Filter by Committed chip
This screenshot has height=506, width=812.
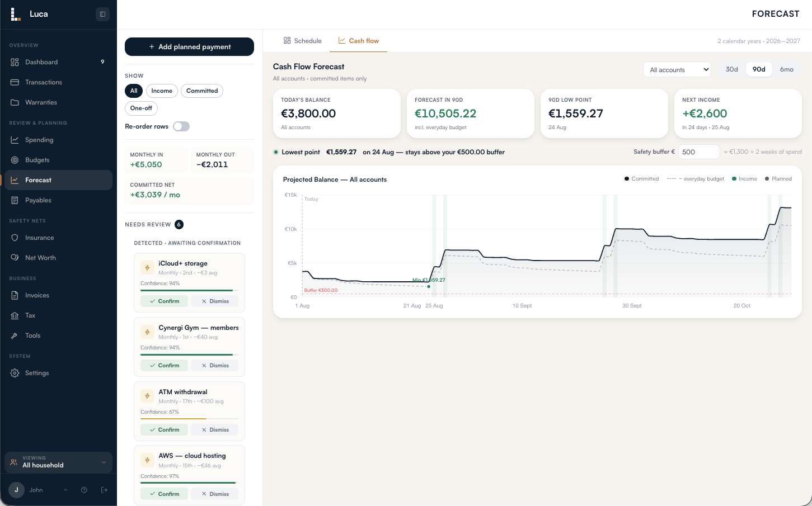pos(202,91)
